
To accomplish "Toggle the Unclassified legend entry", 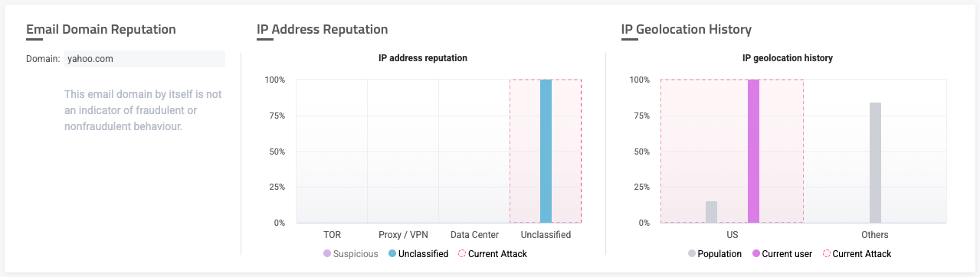I will [418, 254].
